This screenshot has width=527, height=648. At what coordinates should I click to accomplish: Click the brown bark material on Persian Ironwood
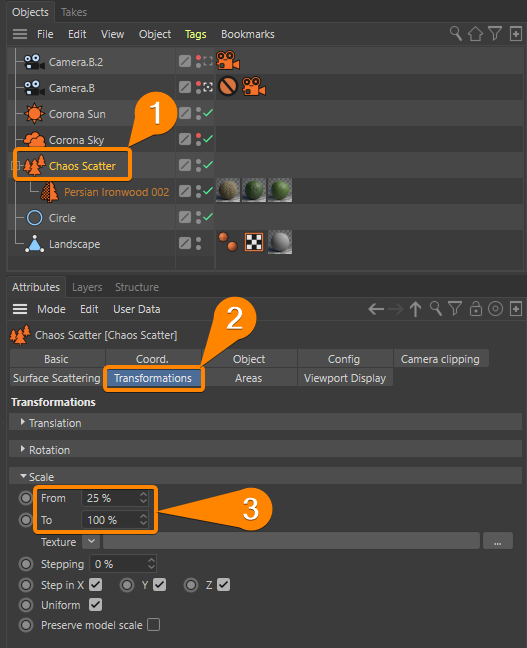(228, 191)
